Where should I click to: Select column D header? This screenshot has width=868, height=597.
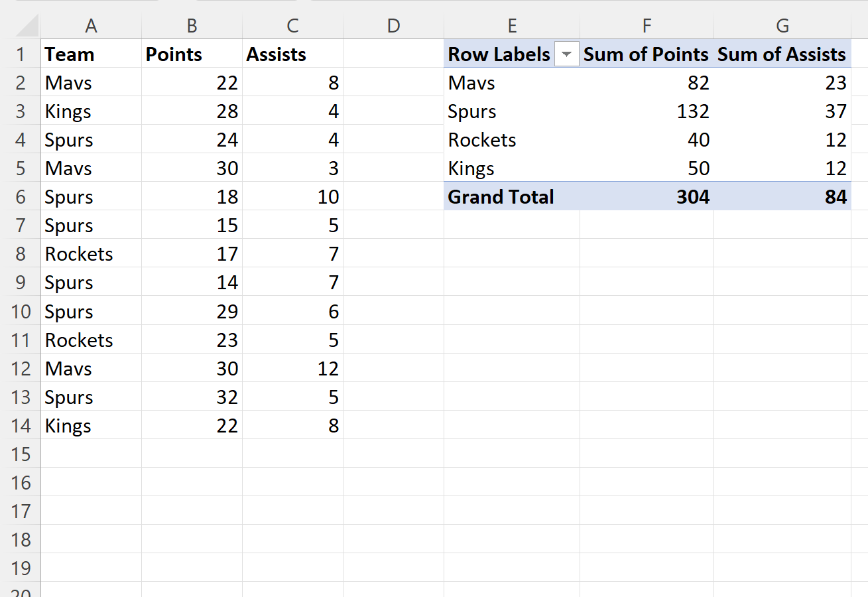point(393,25)
